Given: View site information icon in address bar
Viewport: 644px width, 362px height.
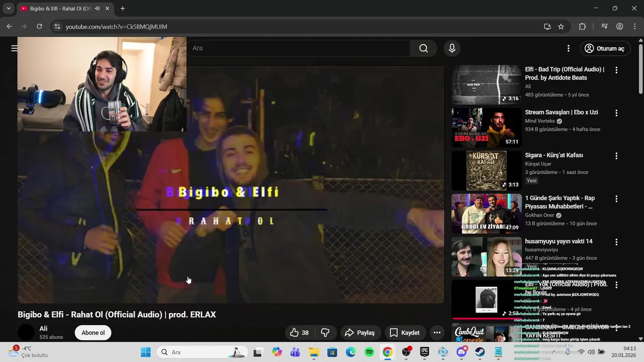Looking at the screenshot, I should (57, 27).
